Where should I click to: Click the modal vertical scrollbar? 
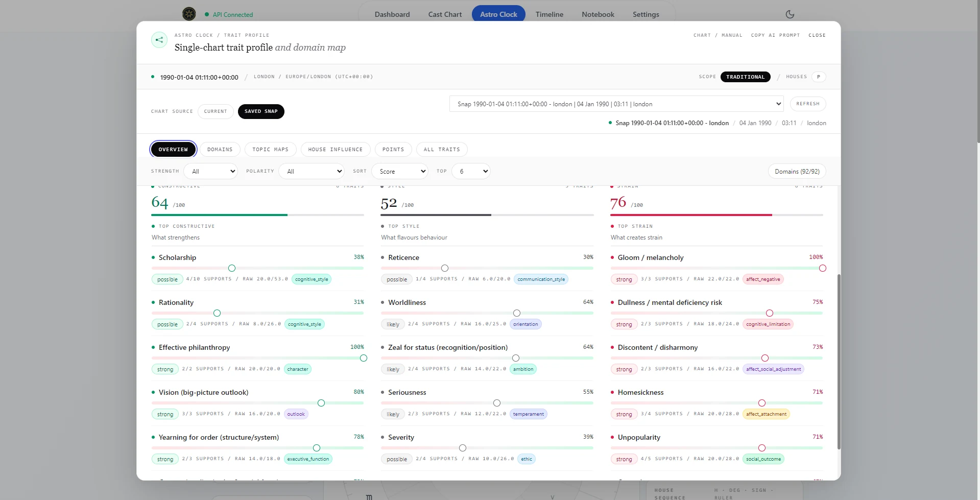[x=839, y=362]
